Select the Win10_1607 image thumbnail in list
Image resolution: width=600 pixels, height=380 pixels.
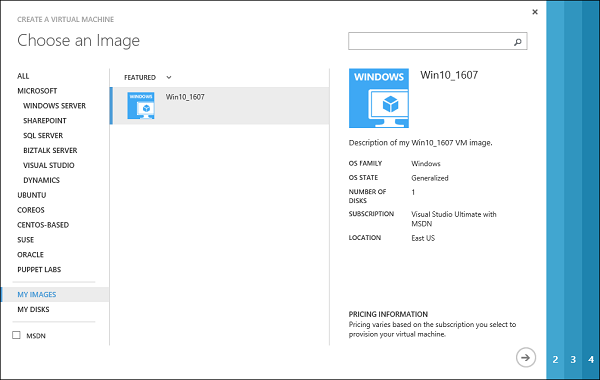coord(141,105)
